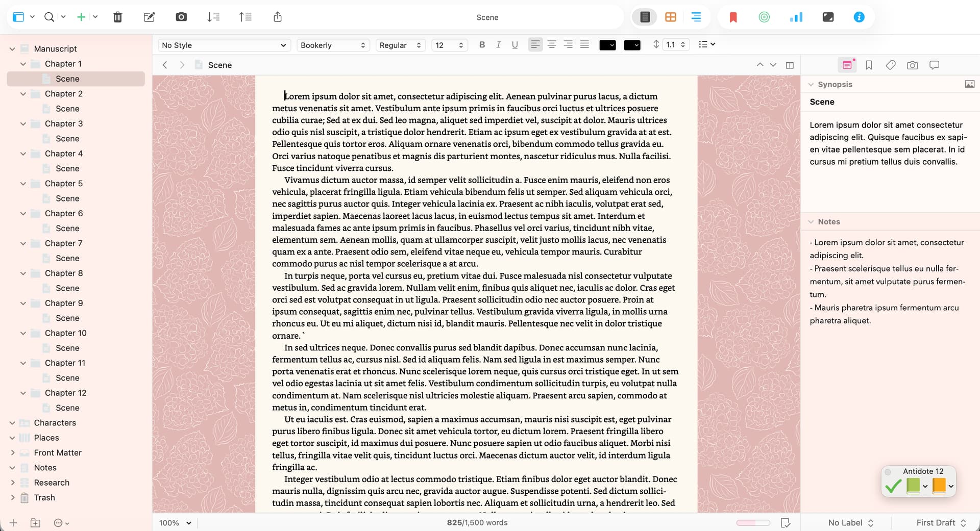Open the Bookmarks tab in the inspector
Image resolution: width=980 pixels, height=531 pixels.
(x=869, y=65)
